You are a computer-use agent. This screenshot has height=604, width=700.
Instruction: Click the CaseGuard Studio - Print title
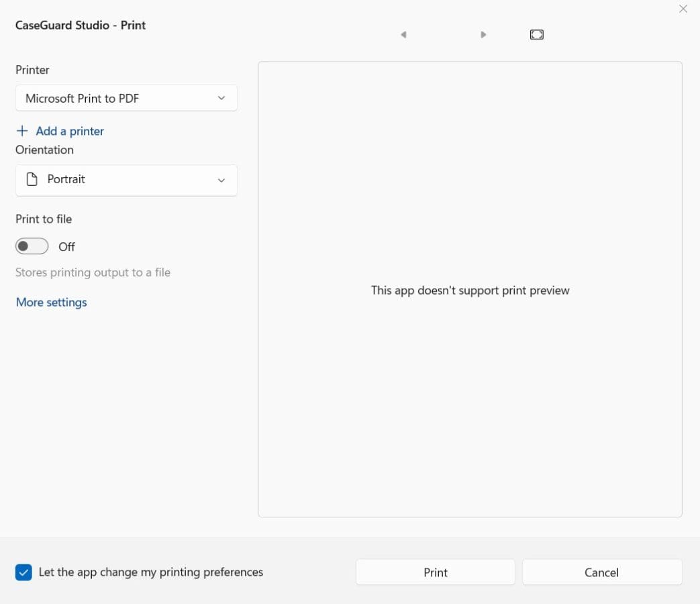81,26
